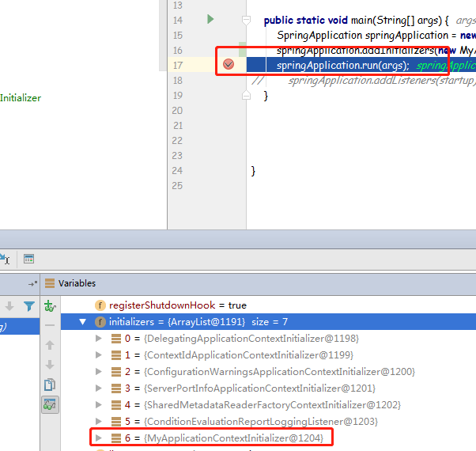The height and width of the screenshot is (451, 476).
Task: Click line number 16 in the gutter
Action: click(x=178, y=51)
